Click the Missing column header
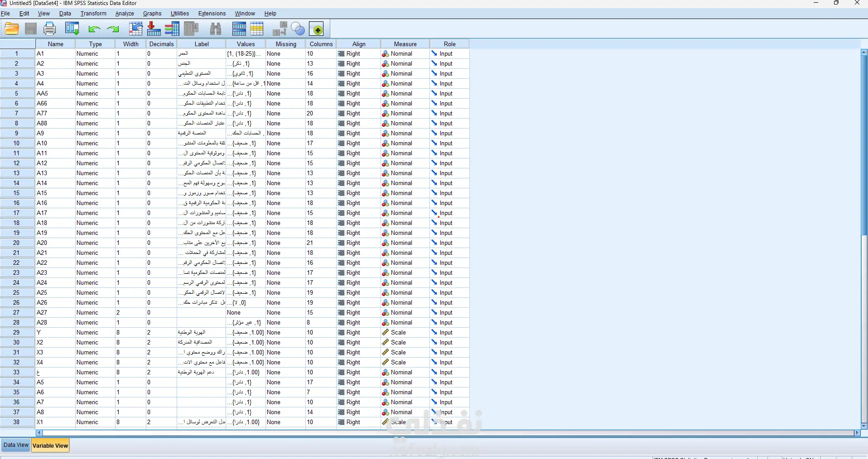This screenshot has height=459, width=868. pos(286,44)
